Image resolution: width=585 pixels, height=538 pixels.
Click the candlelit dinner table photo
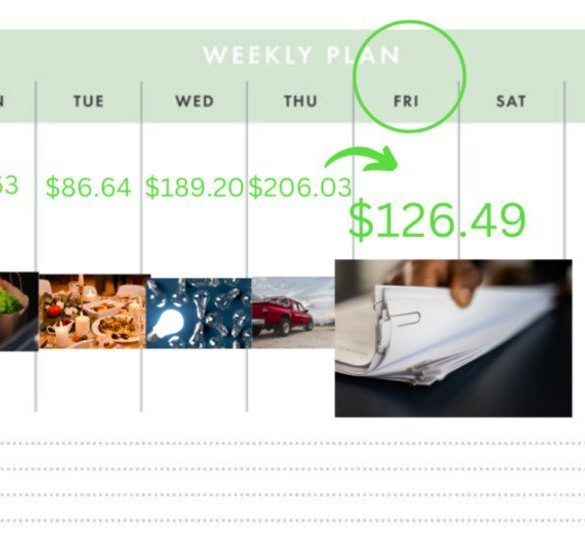(94, 311)
